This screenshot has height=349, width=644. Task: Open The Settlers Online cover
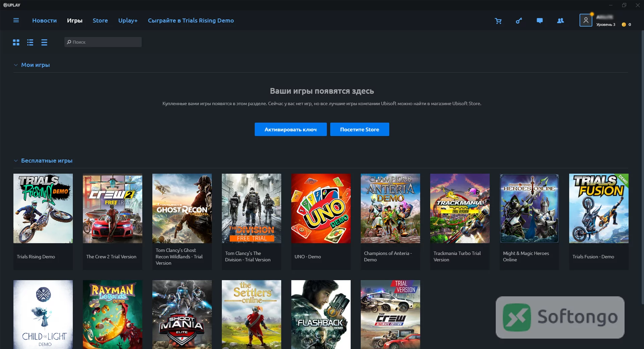(251, 314)
